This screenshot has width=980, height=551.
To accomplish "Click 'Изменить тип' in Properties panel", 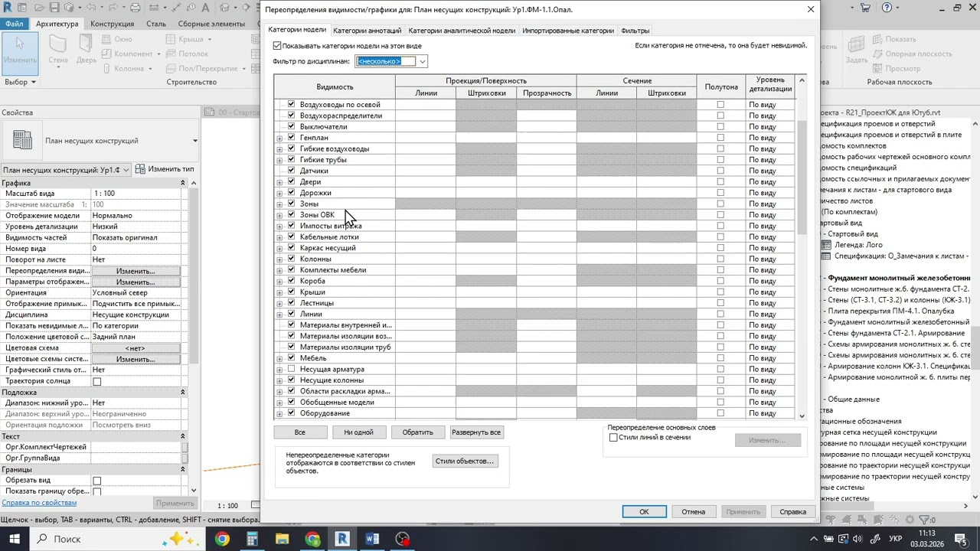I will 165,169.
